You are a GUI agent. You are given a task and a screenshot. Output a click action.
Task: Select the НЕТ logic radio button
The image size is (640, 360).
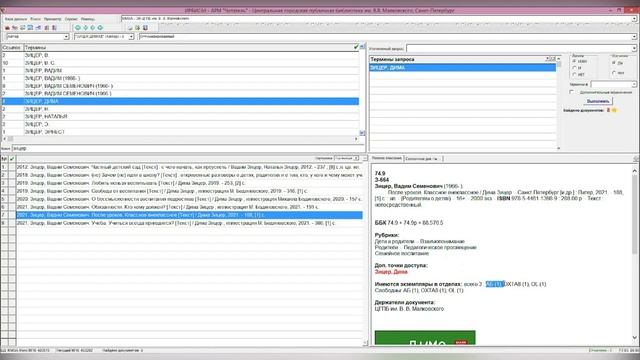point(574,74)
